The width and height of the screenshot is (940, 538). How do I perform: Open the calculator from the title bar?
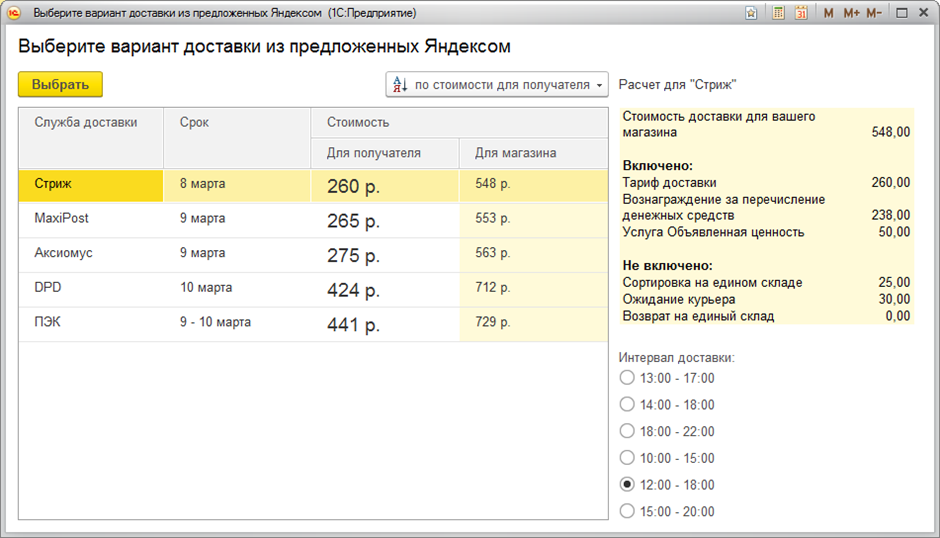click(x=778, y=13)
